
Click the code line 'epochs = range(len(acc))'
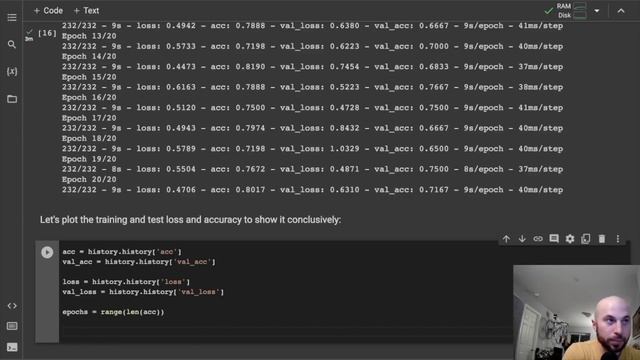pyautogui.click(x=113, y=312)
